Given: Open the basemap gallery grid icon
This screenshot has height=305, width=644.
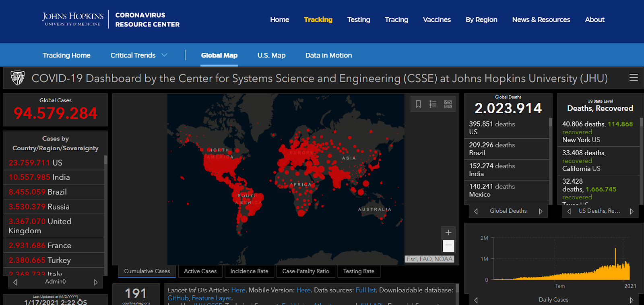Looking at the screenshot, I should tap(448, 104).
